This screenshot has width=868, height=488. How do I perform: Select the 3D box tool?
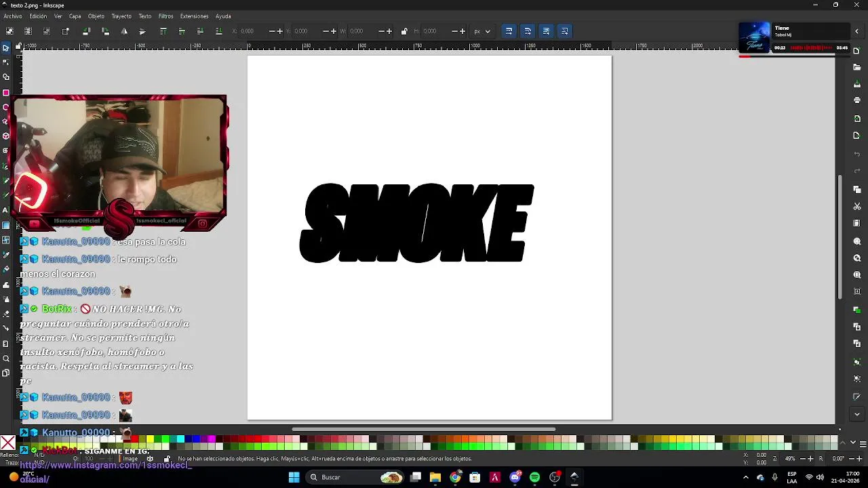pyautogui.click(x=6, y=136)
